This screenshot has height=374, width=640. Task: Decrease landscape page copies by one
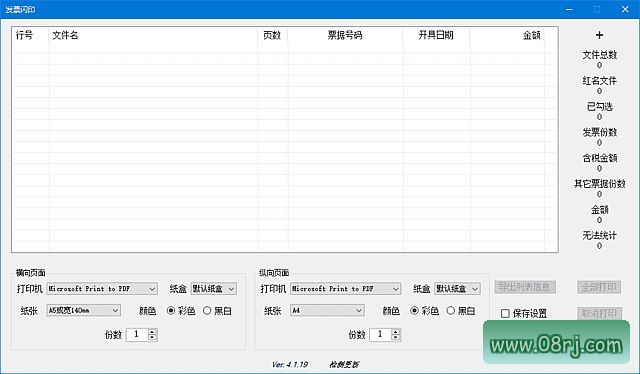tap(152, 338)
